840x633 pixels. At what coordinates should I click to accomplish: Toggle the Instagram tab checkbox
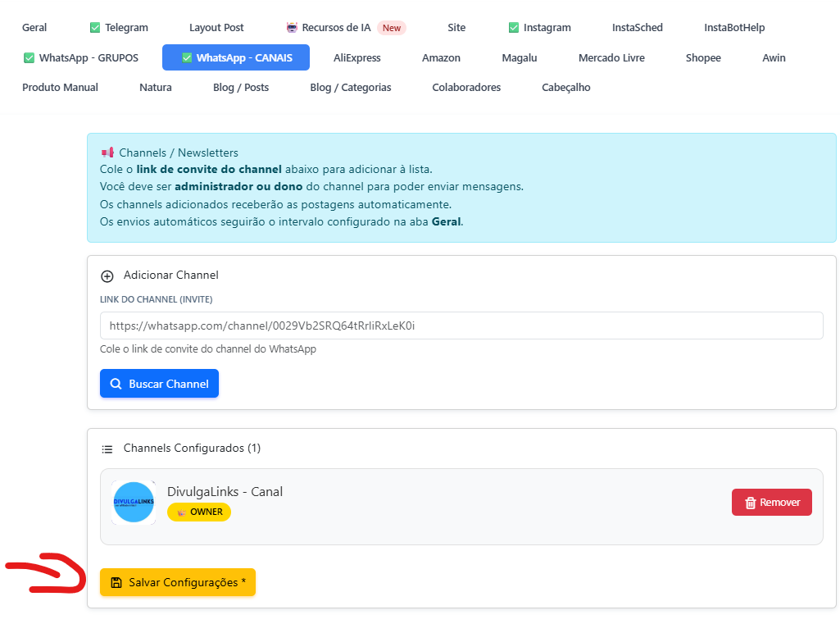pyautogui.click(x=514, y=28)
